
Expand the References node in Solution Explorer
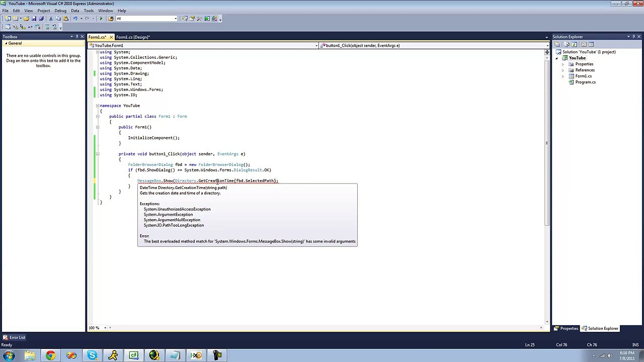tap(563, 70)
